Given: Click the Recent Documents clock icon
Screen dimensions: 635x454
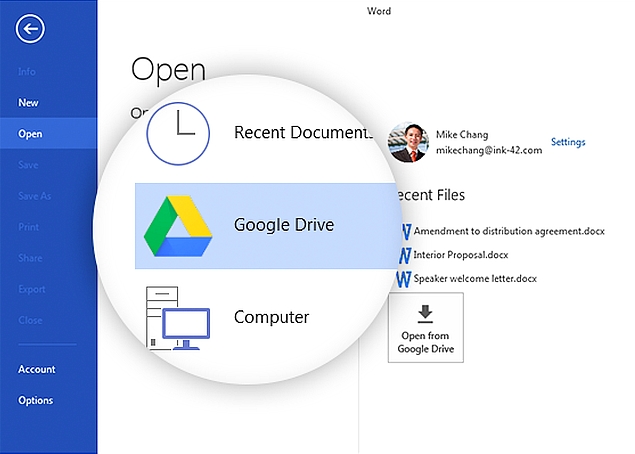Looking at the screenshot, I should click(x=180, y=133).
